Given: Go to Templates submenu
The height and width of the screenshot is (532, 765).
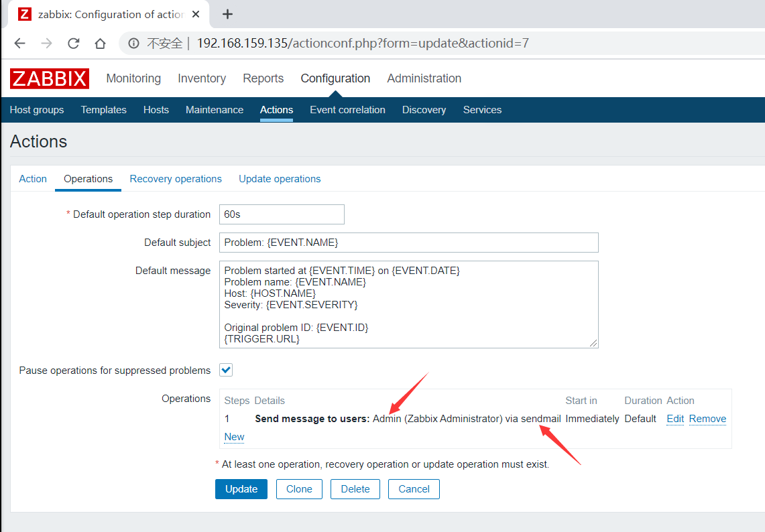Looking at the screenshot, I should [103, 110].
